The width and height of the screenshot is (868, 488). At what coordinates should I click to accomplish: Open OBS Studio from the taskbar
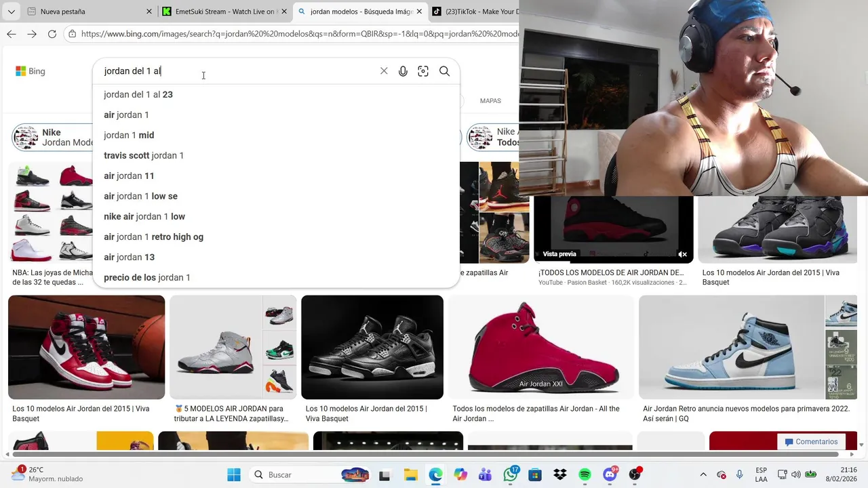(x=635, y=475)
